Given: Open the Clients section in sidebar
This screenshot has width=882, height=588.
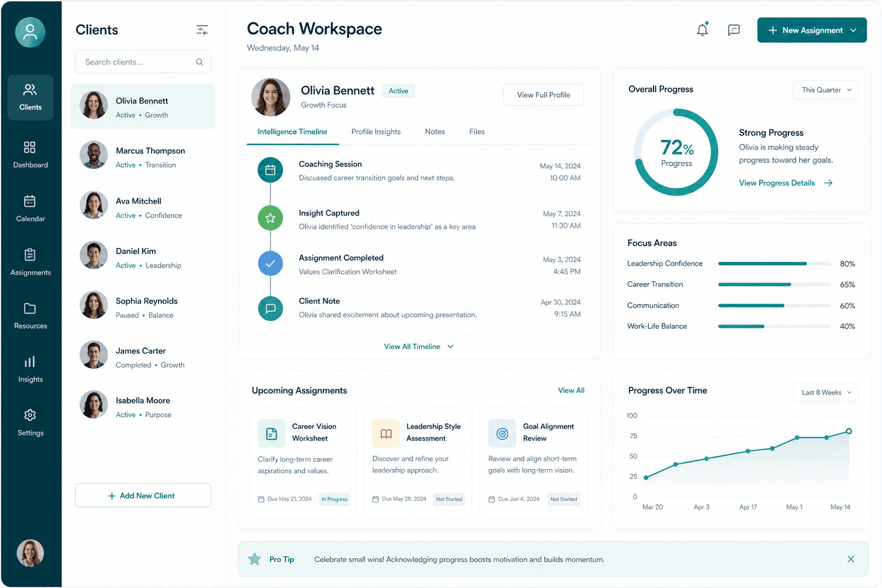Looking at the screenshot, I should coord(30,97).
